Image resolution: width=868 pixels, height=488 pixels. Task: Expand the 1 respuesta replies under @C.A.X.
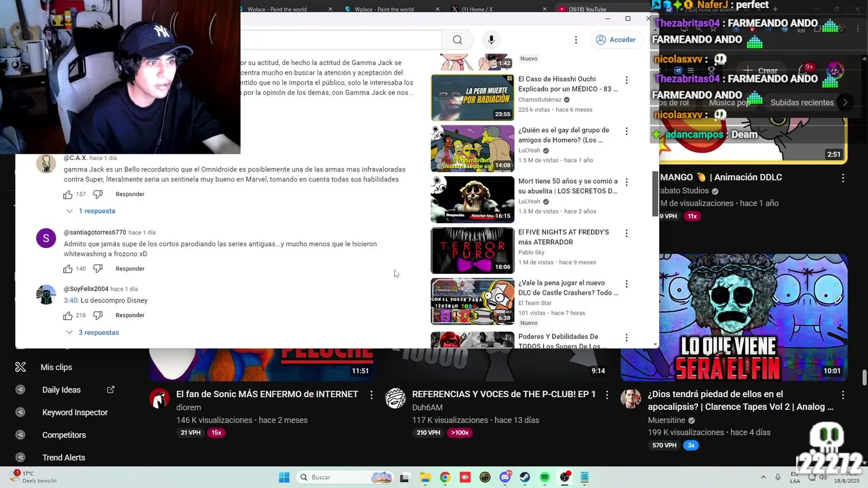[90, 211]
